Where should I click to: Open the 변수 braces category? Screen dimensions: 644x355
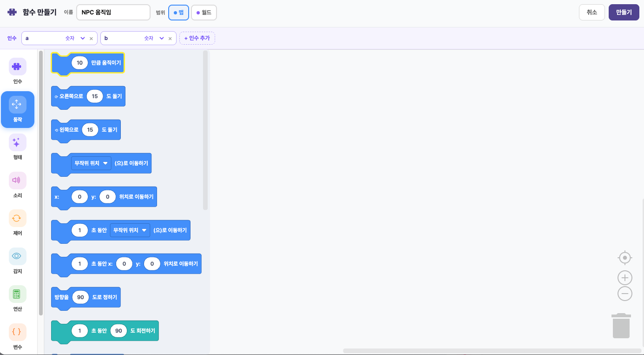17,332
